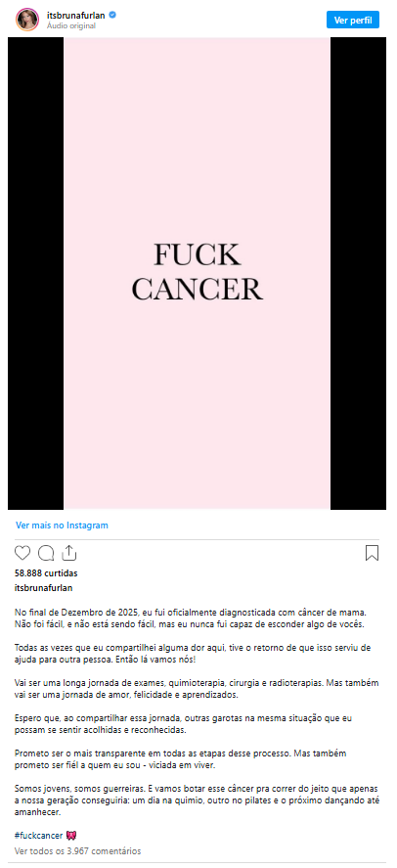Click the caption paragraph starting No final de Dezembro

tap(191, 618)
